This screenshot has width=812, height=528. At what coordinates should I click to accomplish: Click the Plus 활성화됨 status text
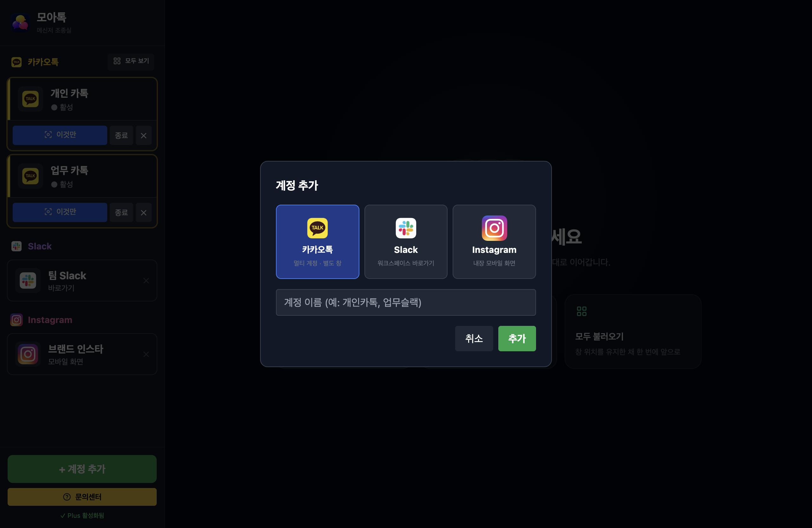82,515
